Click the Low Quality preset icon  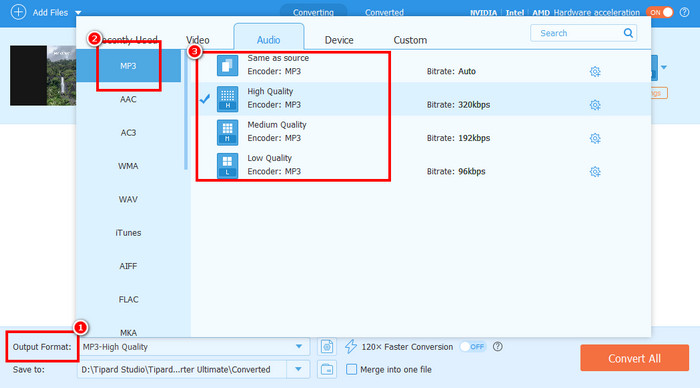point(227,166)
